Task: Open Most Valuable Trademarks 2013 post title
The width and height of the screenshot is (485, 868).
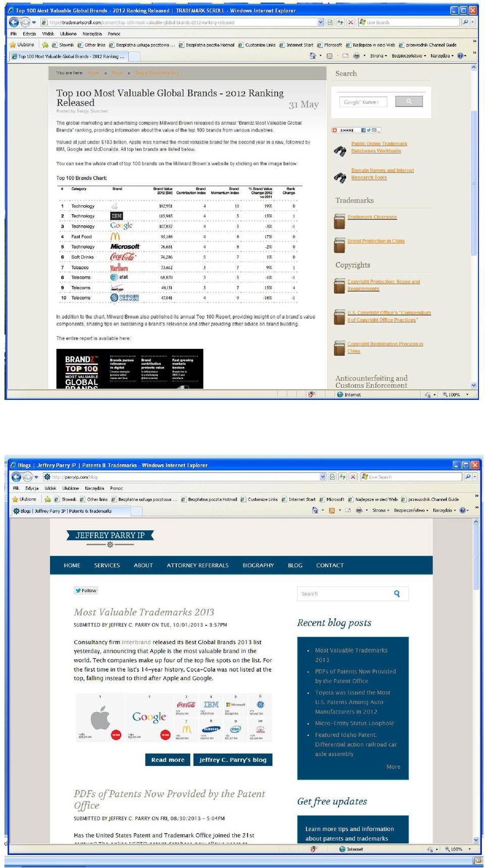Action: 144,612
